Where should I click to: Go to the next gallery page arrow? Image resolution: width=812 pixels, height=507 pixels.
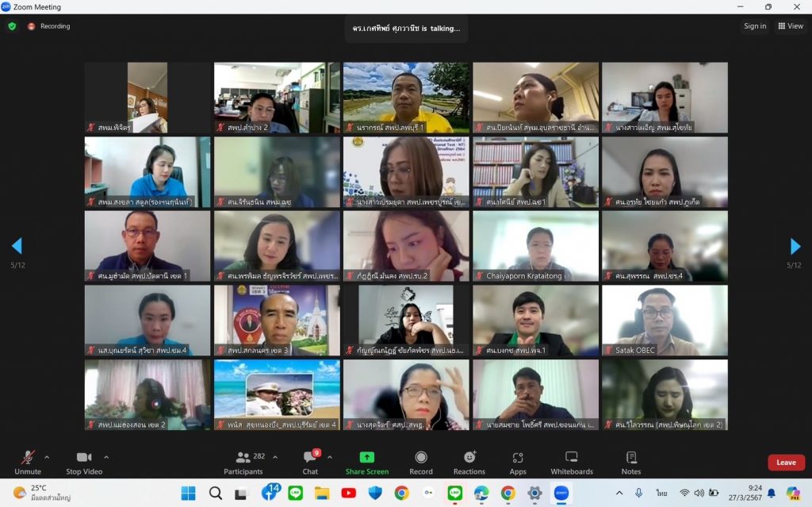(795, 246)
